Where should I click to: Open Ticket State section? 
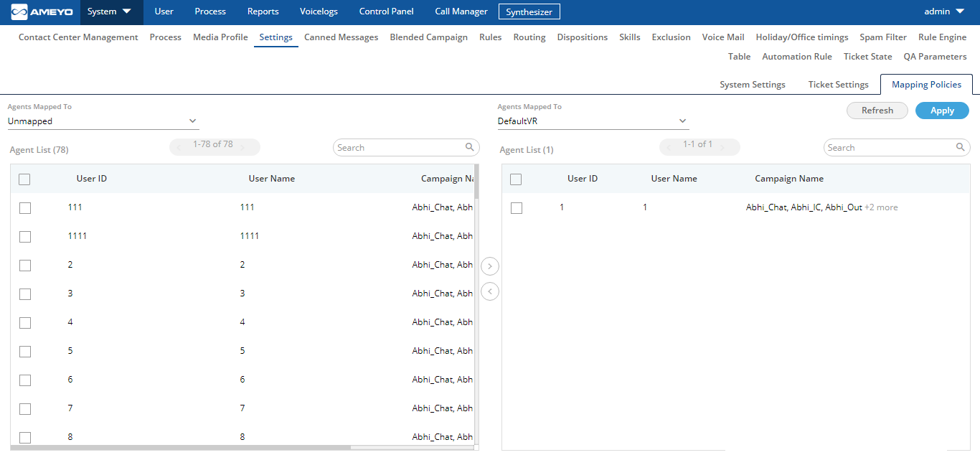tap(868, 57)
